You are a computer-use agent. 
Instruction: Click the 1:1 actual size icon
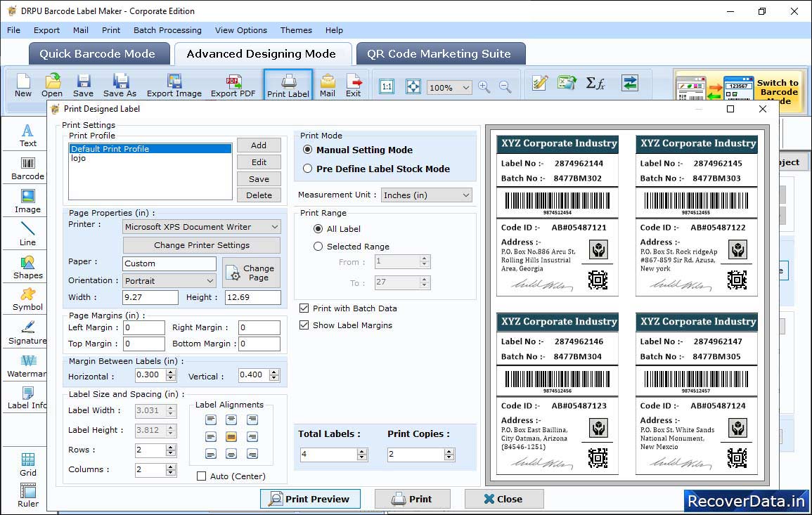point(387,86)
